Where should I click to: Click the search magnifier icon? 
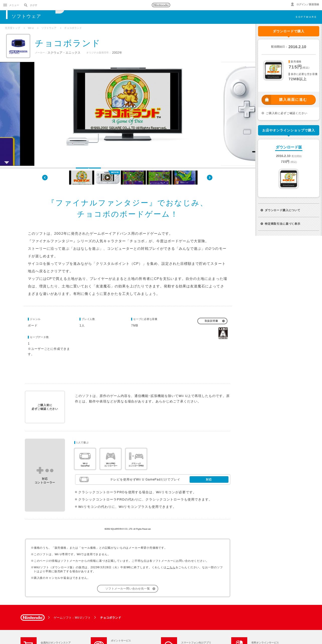pos(26,5)
